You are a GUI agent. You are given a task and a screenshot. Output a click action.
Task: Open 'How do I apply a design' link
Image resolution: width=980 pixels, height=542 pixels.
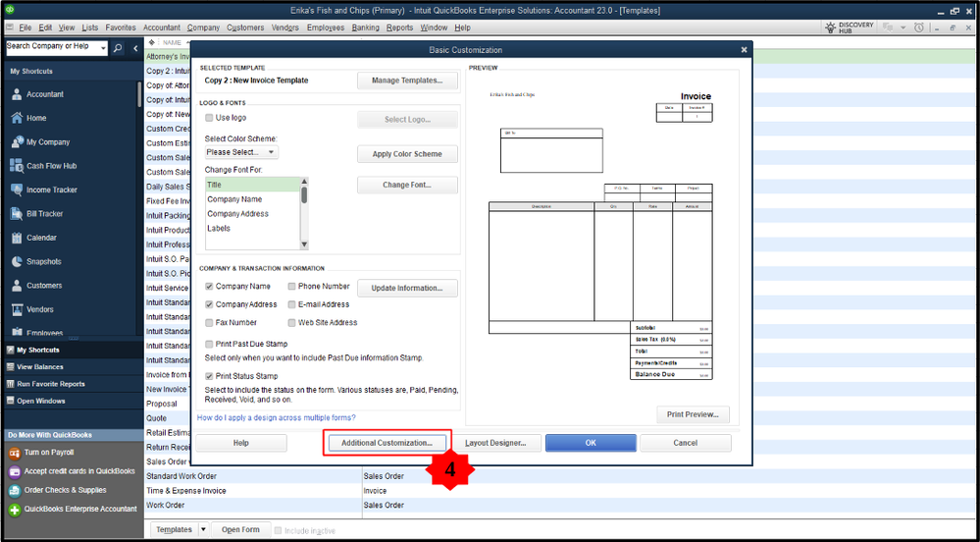[277, 417]
